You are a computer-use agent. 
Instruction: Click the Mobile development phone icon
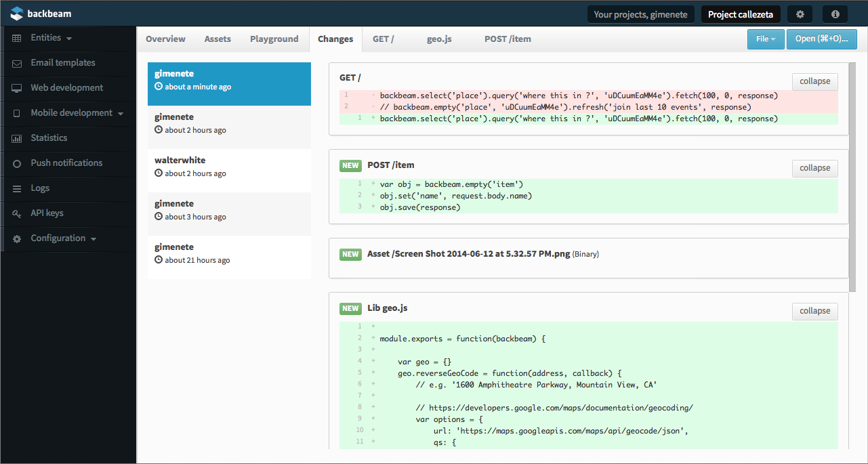tap(17, 113)
